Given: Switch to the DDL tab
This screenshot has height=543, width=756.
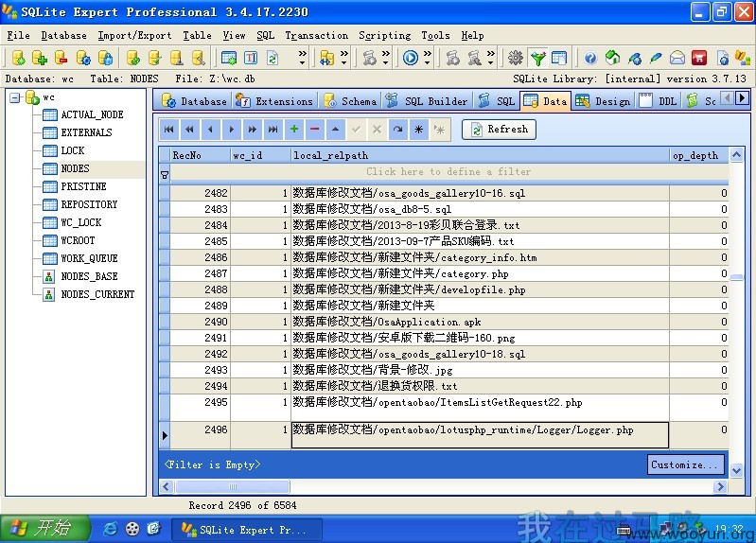Looking at the screenshot, I should tap(659, 101).
